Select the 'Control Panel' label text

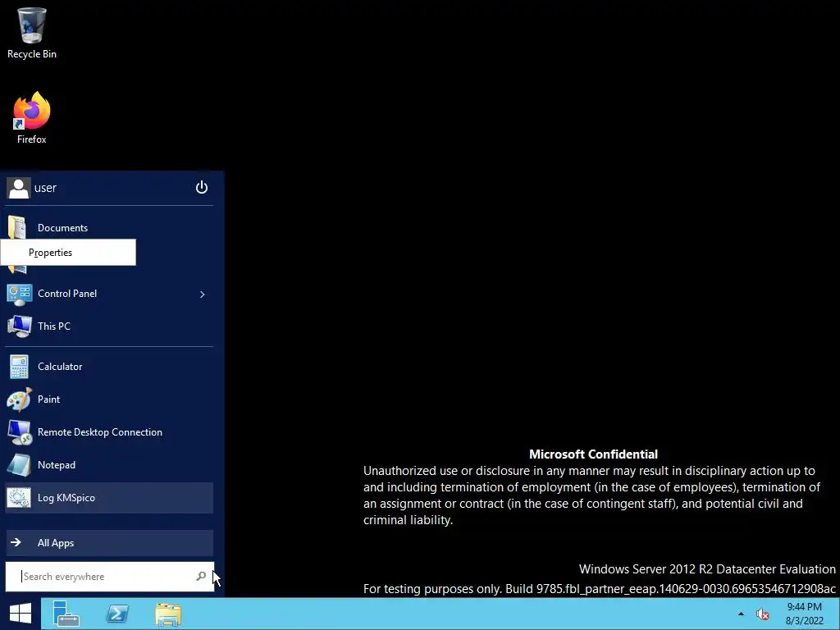(67, 294)
